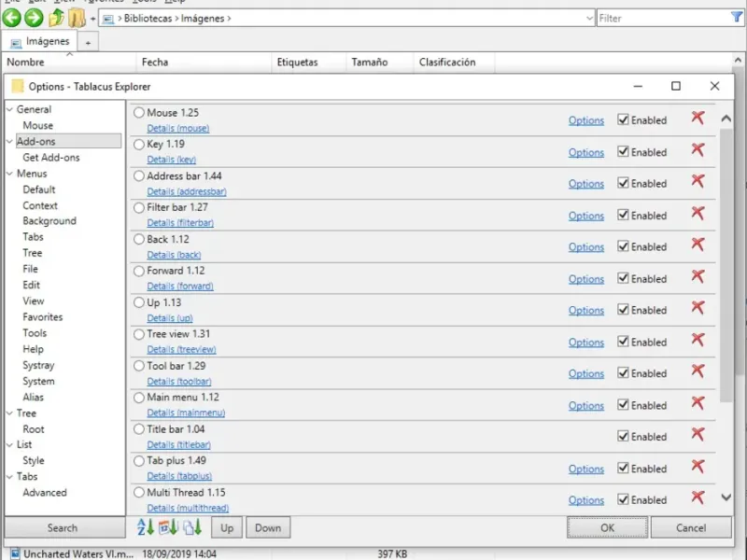
Task: Remove the Mouse 1.25 add-on
Action: (698, 118)
